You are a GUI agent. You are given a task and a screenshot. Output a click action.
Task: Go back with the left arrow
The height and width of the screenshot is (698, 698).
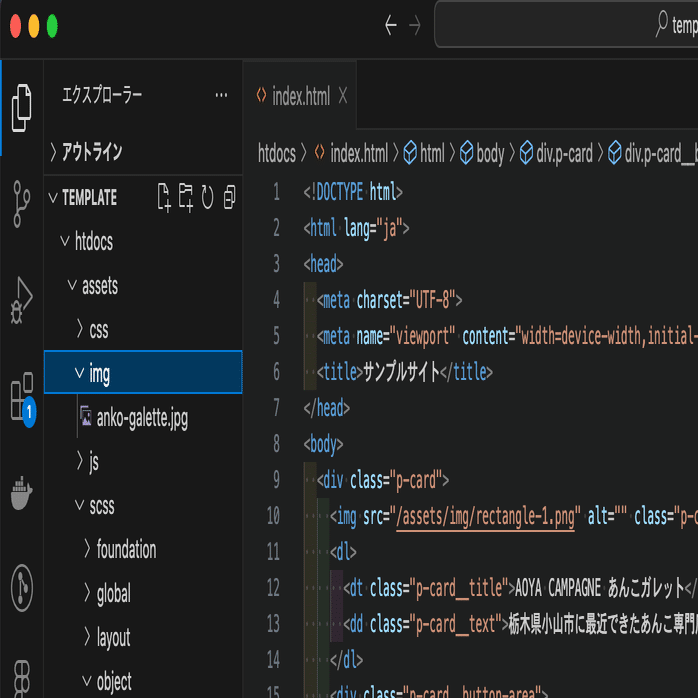pos(390,25)
